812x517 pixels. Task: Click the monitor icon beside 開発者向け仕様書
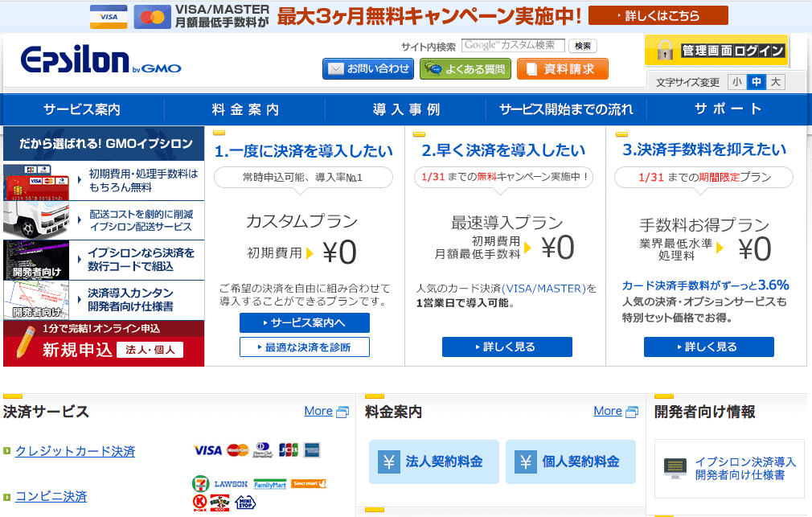pyautogui.click(x=675, y=468)
